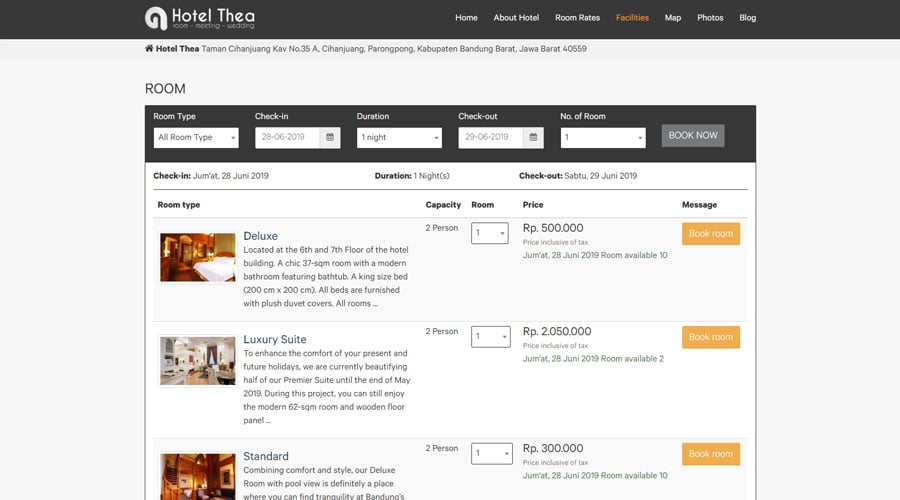Click the Luxury Suite room thumbnail
The height and width of the screenshot is (500, 900).
(x=197, y=360)
